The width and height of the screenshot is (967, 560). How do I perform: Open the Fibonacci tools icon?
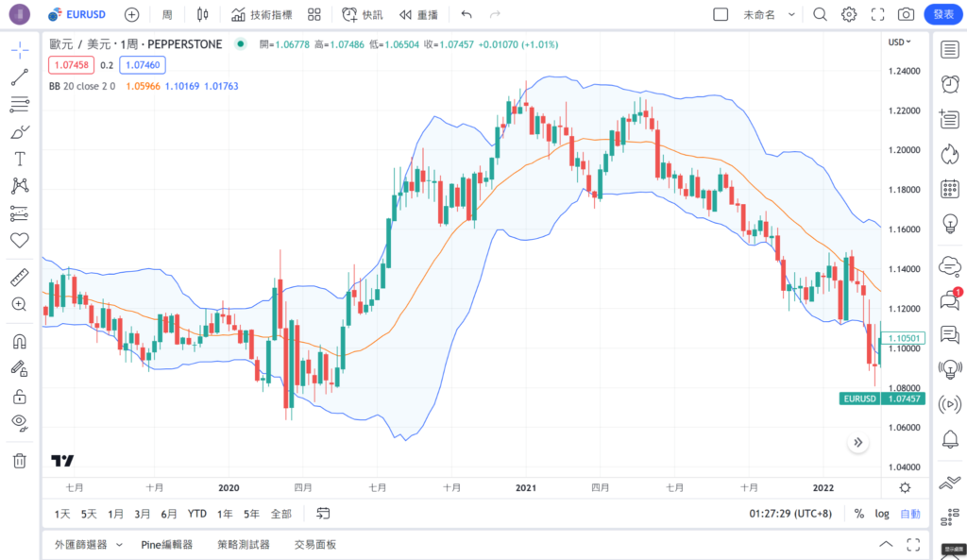point(19,105)
